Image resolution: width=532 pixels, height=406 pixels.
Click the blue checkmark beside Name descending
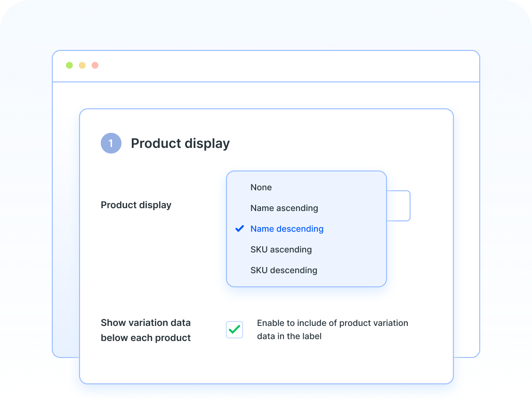coord(240,228)
